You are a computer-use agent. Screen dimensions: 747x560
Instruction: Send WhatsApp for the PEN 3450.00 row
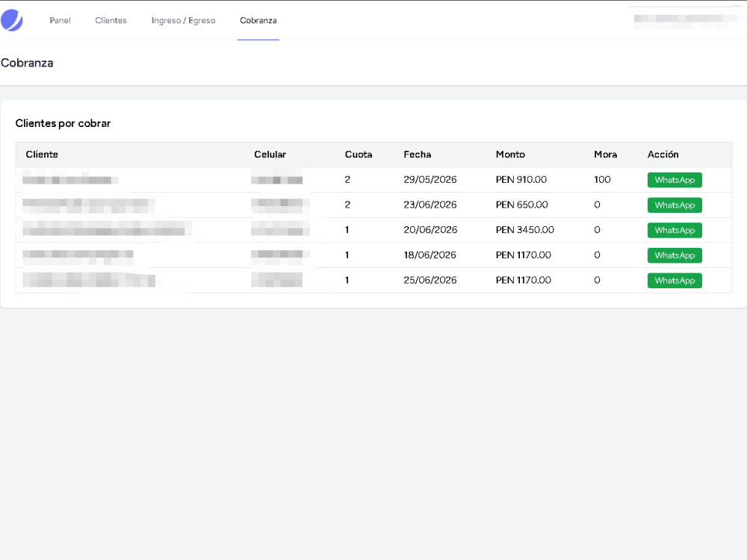[675, 231]
